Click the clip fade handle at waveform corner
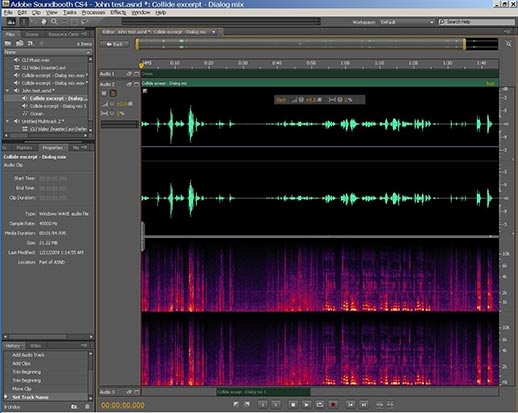Screen dimensions: 518x413 [145, 91]
